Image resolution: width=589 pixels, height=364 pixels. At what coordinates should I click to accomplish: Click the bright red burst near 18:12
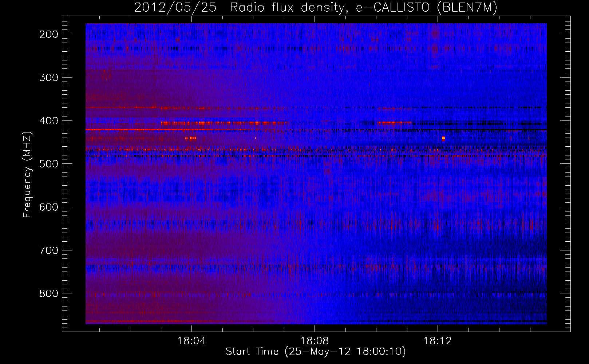(443, 138)
